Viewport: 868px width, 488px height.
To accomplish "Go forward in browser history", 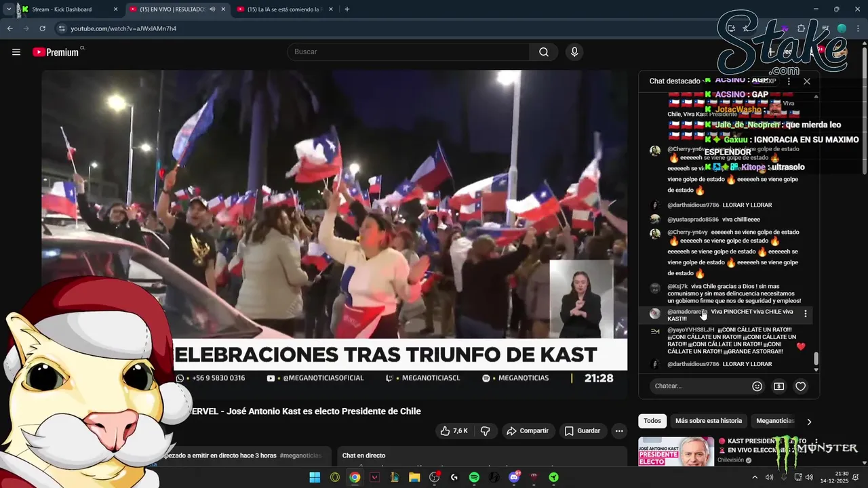I will pos(26,28).
